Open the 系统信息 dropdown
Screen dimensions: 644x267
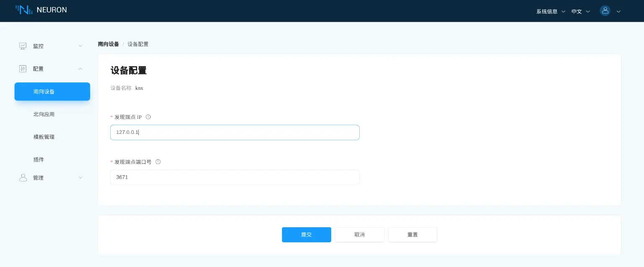(551, 12)
